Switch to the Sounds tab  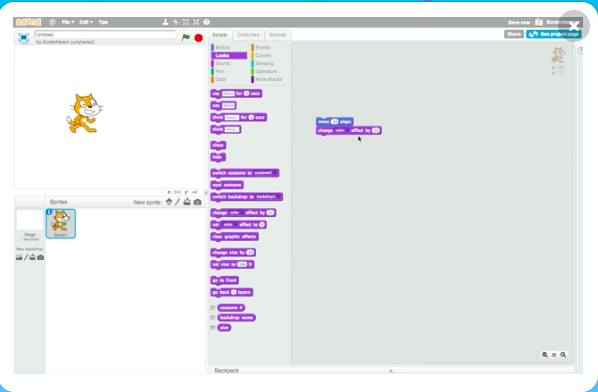(278, 35)
